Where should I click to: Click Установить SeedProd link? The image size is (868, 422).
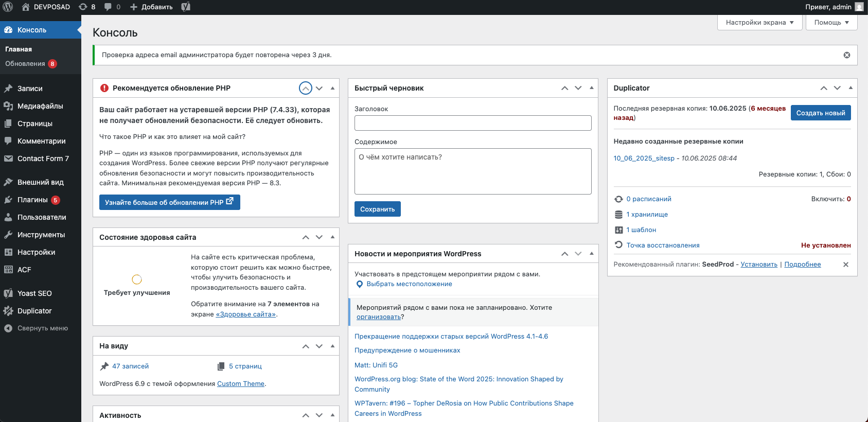(x=759, y=265)
